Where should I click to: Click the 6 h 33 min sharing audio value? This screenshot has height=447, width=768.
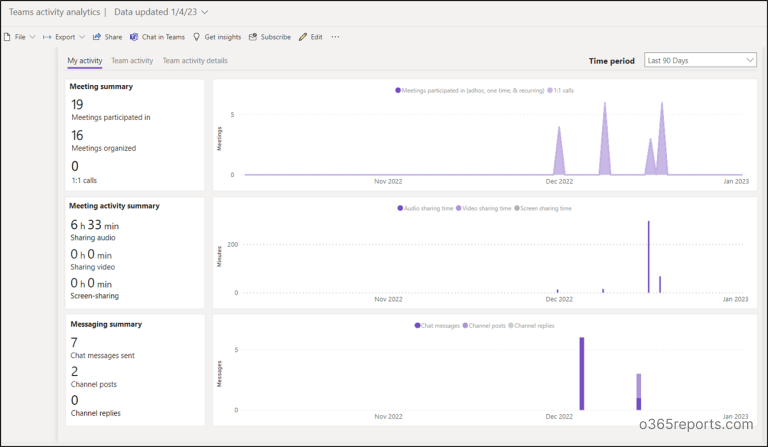(x=95, y=225)
